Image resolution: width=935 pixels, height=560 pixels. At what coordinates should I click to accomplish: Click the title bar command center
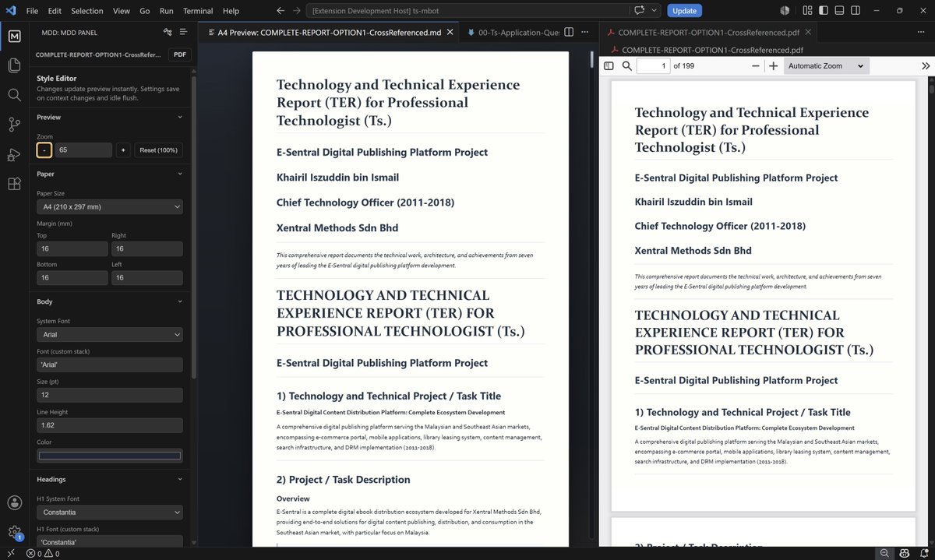(467, 11)
